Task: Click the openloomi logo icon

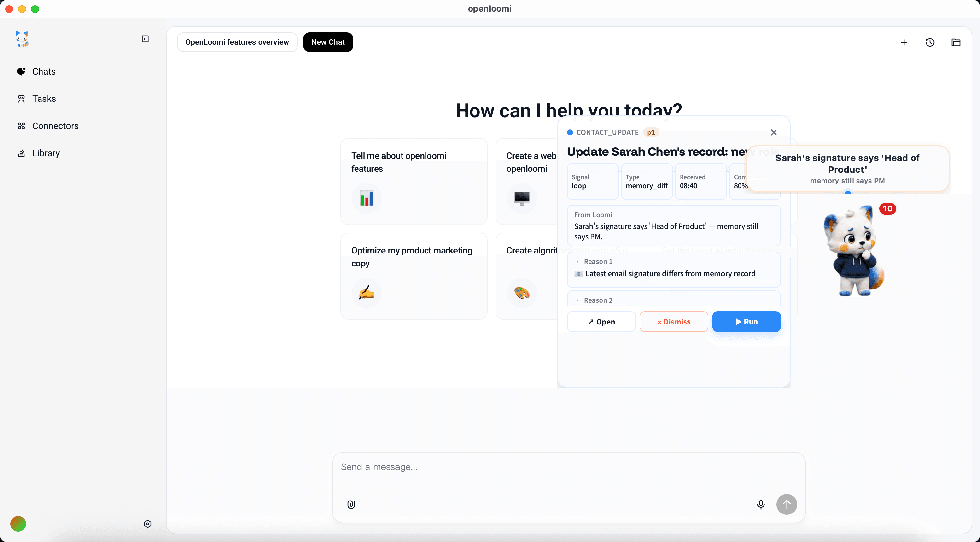Action: (x=22, y=39)
